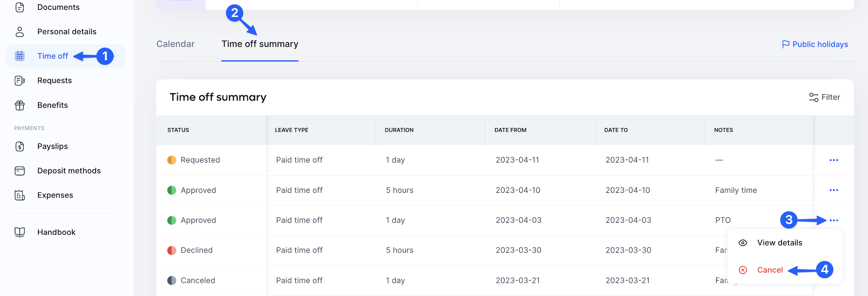Open actions menu for Requested 2023-04-11 row

(834, 160)
